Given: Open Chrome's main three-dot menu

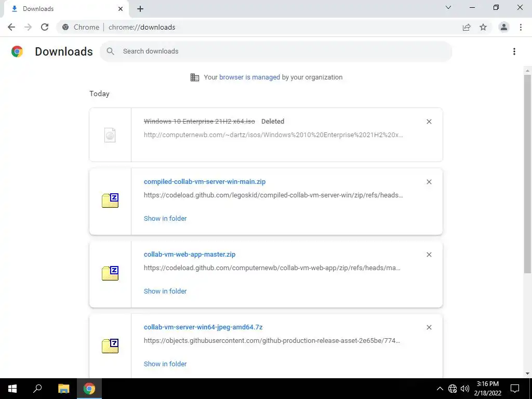Looking at the screenshot, I should click(x=521, y=27).
